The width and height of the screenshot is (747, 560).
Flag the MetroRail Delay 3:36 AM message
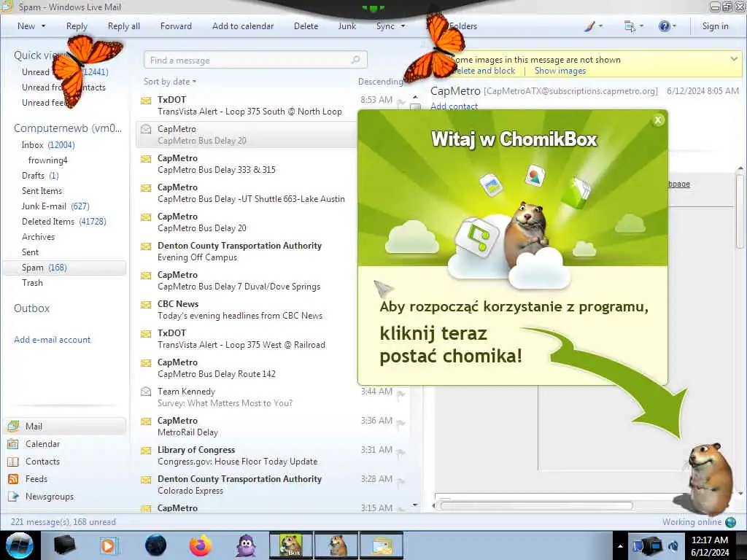(400, 422)
